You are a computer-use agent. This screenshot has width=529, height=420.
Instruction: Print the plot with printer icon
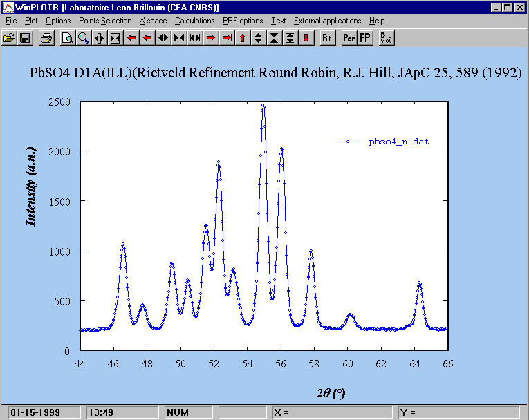pyautogui.click(x=46, y=37)
